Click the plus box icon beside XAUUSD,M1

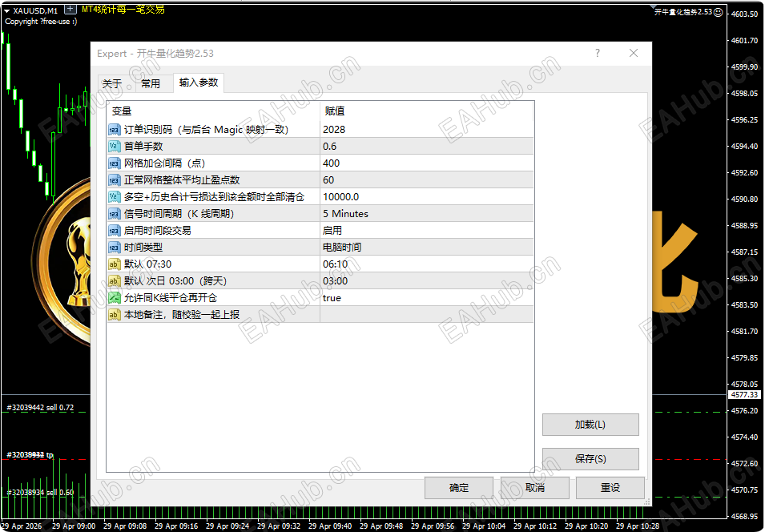click(x=70, y=10)
